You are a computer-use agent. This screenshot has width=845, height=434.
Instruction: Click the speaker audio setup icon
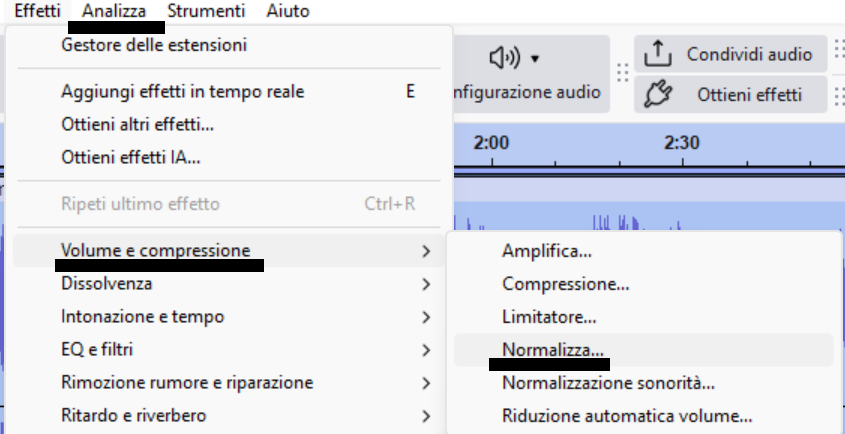click(x=504, y=58)
